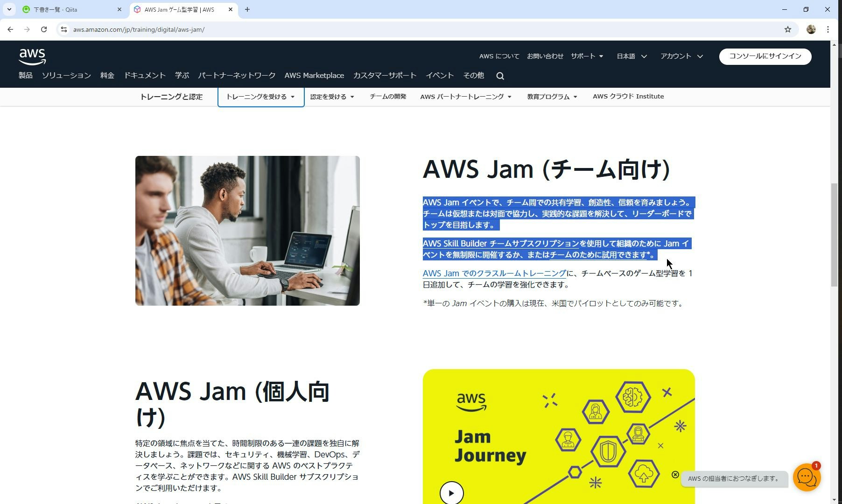Viewport: 842px width, 504px height.
Task: Dismiss the AWS chat prompt with the x icon
Action: [675, 475]
